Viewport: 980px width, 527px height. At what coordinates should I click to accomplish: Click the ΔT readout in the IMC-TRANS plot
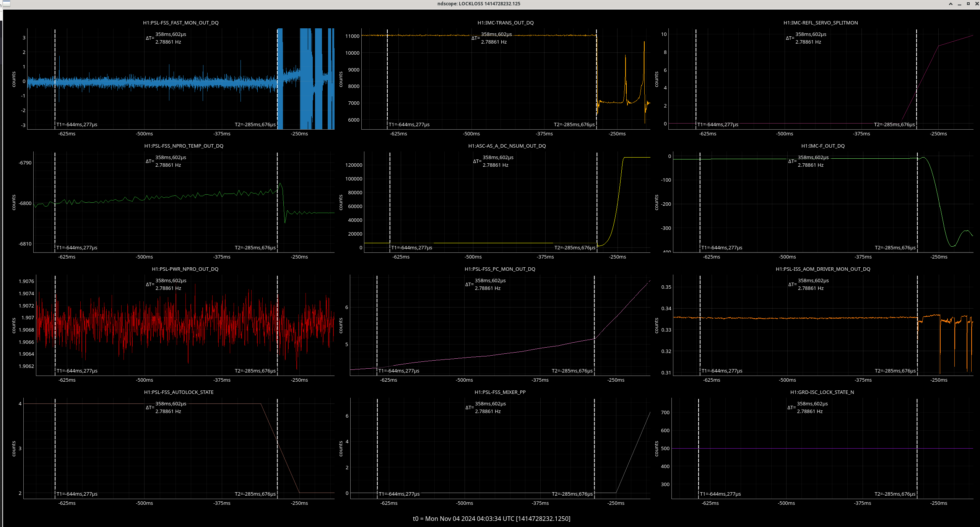492,38
